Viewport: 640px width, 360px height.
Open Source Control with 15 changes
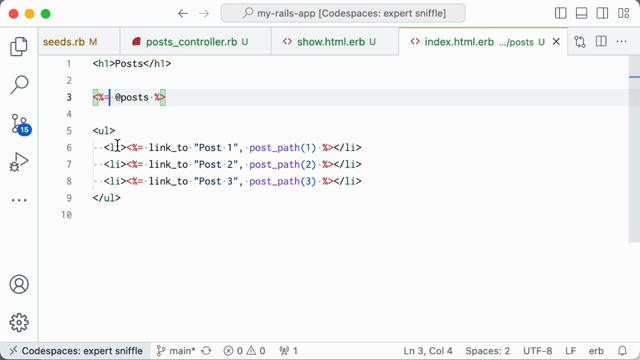coord(20,124)
